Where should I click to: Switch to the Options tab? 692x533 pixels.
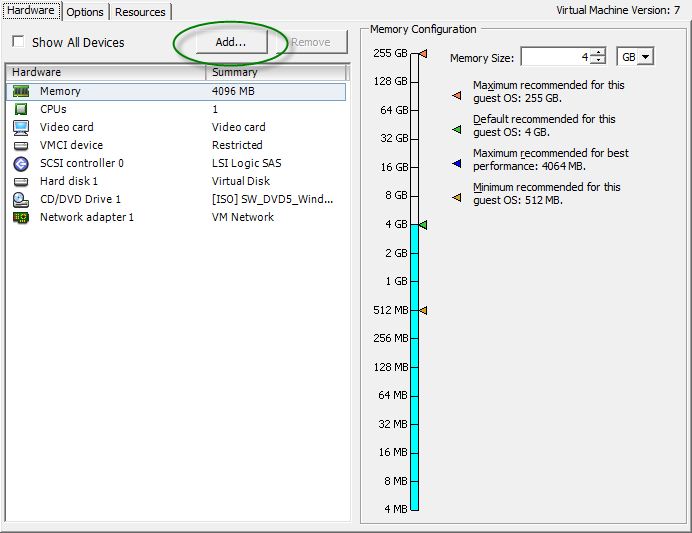[x=85, y=12]
